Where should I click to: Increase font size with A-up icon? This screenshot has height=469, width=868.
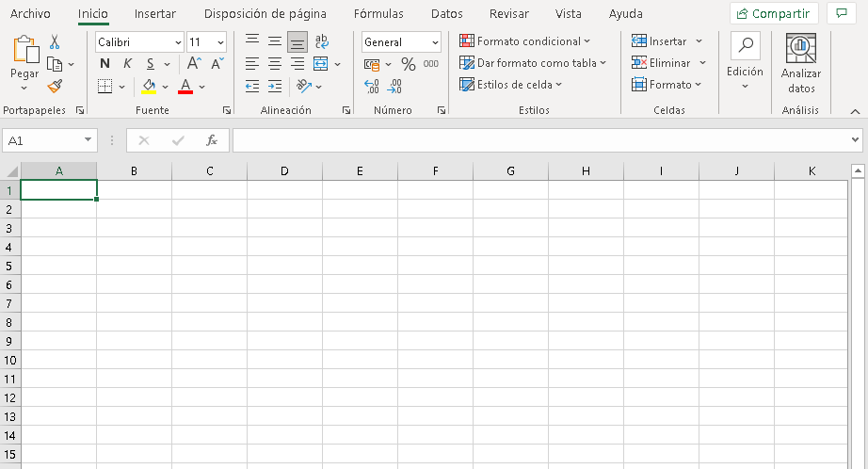click(194, 64)
